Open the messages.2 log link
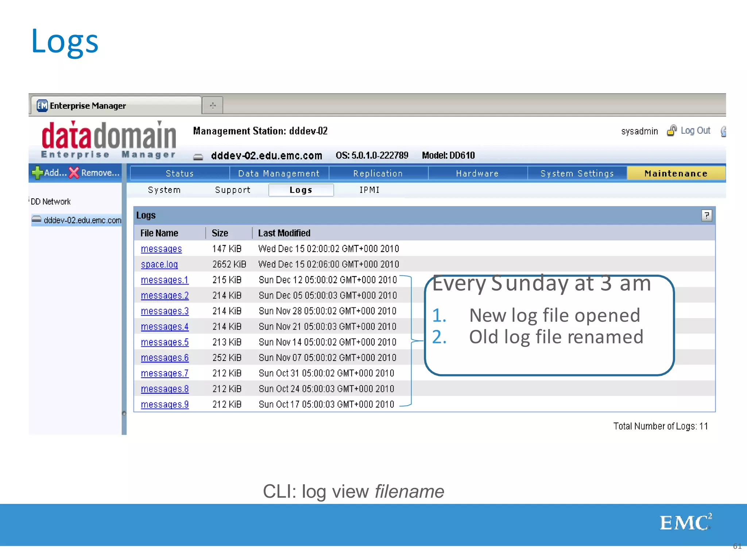This screenshot has width=747, height=560. (165, 295)
